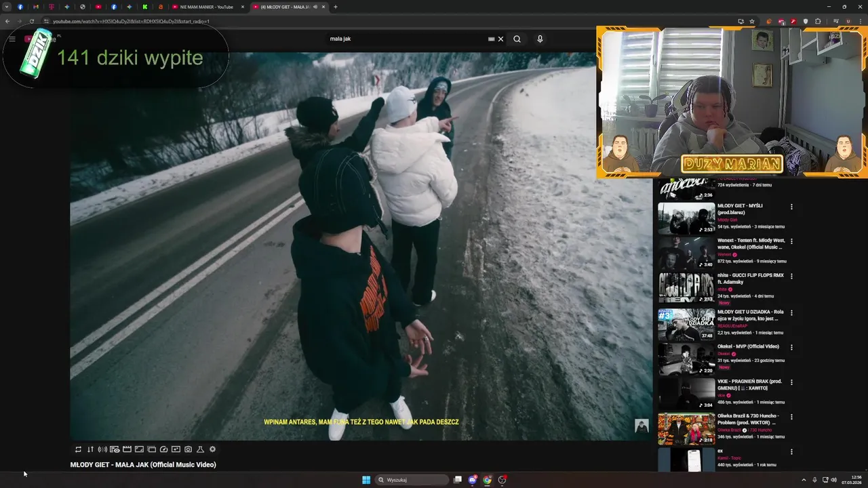The width and height of the screenshot is (868, 488).
Task: Click the taskbar Wyszukaj search box
Action: point(412,480)
